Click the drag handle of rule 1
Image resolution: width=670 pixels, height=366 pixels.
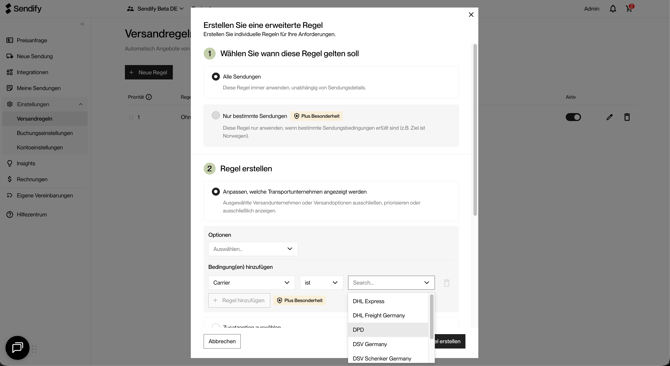point(131,117)
